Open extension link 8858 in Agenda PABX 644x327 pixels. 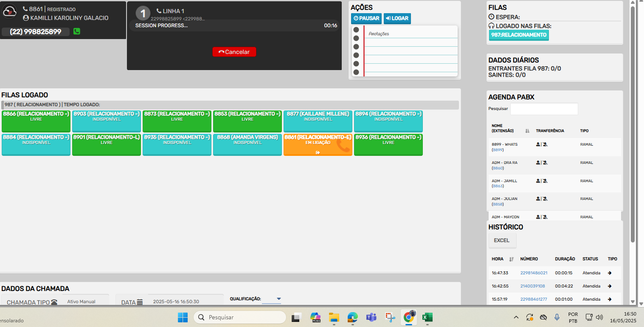(x=498, y=204)
